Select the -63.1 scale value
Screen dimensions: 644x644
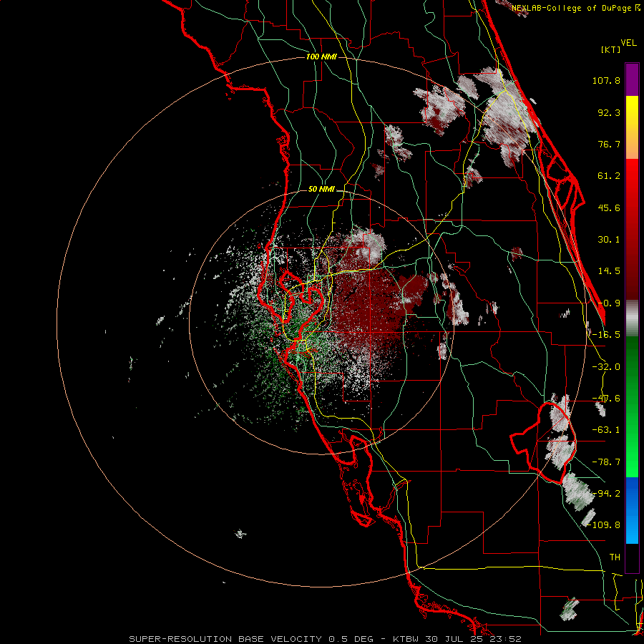(x=606, y=430)
